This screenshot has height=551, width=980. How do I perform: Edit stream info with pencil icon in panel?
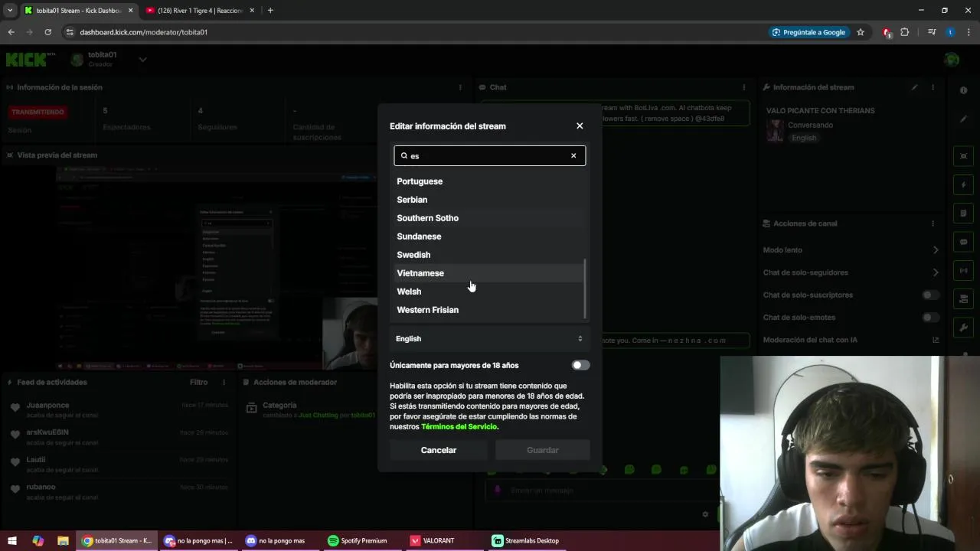click(x=914, y=88)
